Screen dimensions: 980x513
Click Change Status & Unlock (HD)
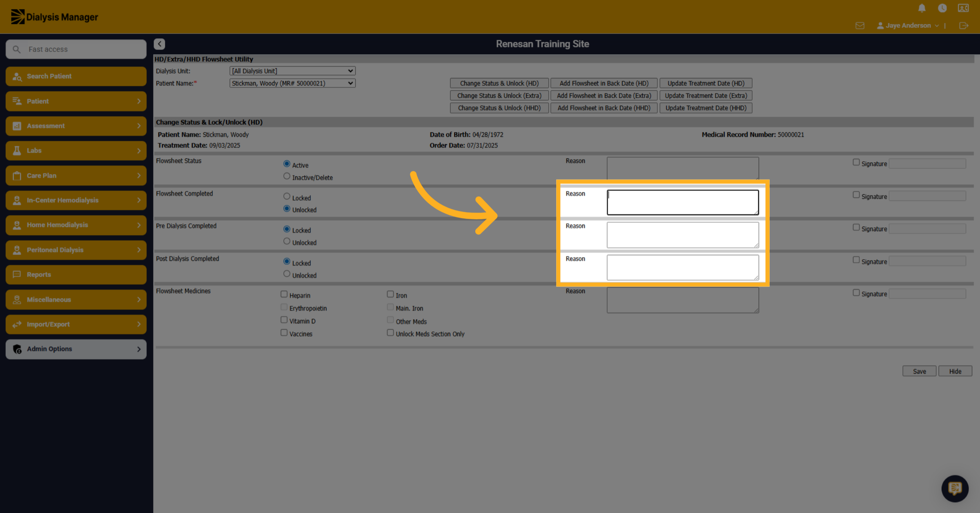click(499, 83)
